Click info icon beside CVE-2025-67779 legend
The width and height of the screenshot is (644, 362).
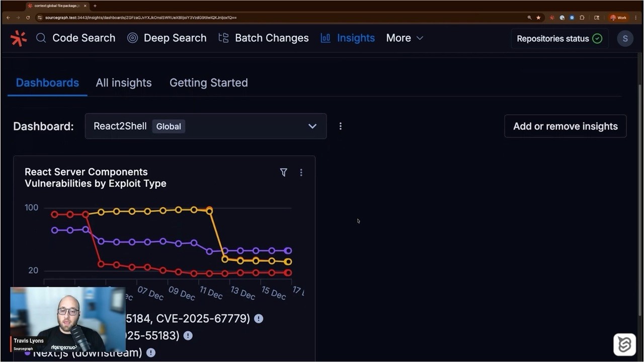click(259, 318)
